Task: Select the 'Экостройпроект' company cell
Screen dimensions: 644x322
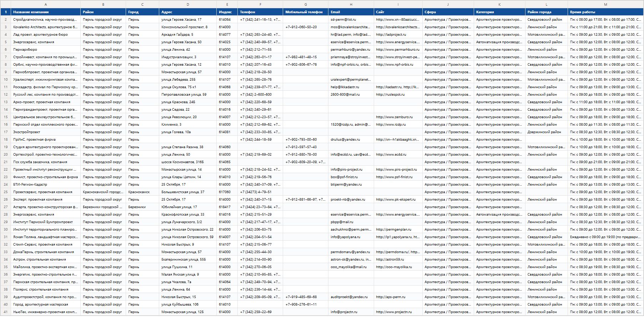Action: [46, 132]
